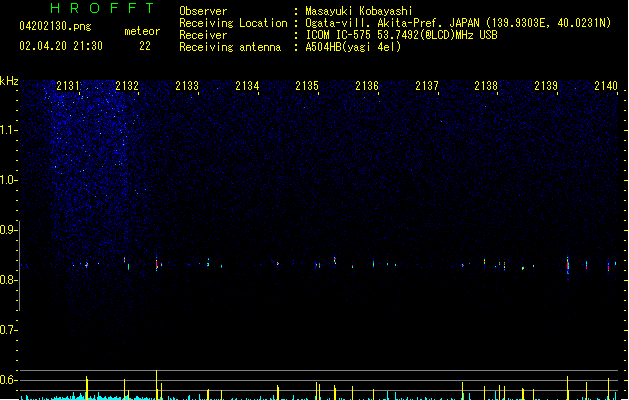Image resolution: width=629 pixels, height=400 pixels.
Task: Select observer name Masayuki Kobayashi
Action: (x=359, y=11)
